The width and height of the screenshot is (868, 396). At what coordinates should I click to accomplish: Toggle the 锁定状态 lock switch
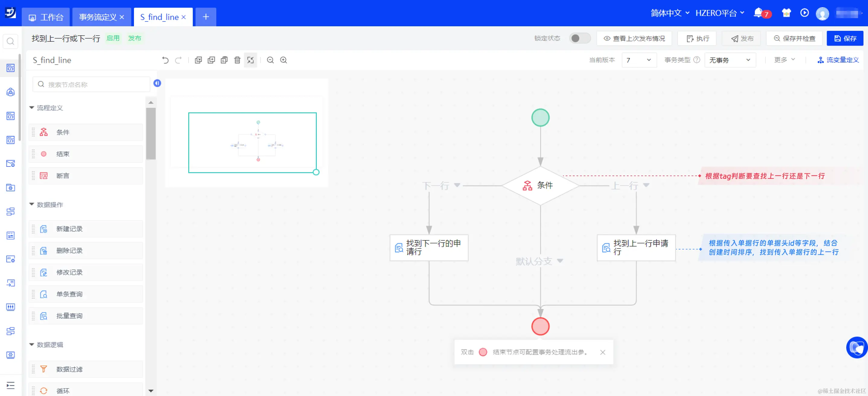click(x=580, y=38)
